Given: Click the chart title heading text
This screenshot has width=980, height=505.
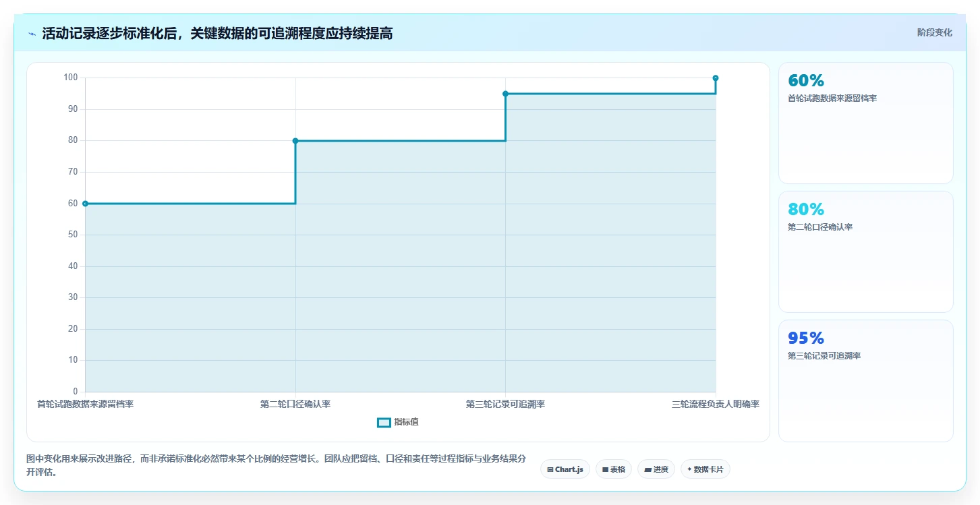Looking at the screenshot, I should pyautogui.click(x=217, y=34).
